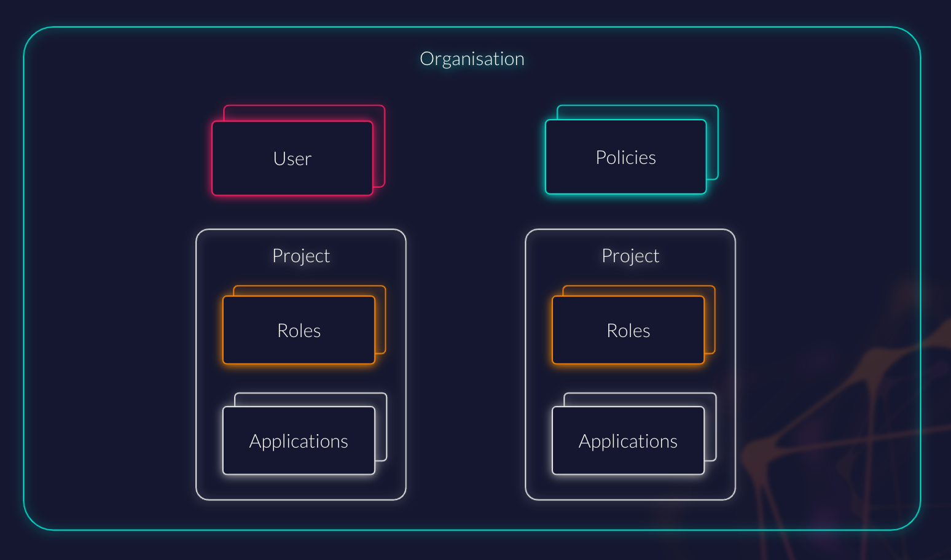Click the Applications icon in left Project
This screenshot has height=560, width=951.
[299, 441]
